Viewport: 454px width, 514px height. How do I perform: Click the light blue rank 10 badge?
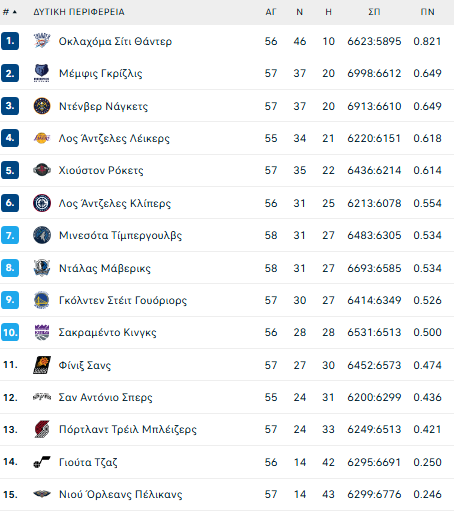pyautogui.click(x=10, y=332)
